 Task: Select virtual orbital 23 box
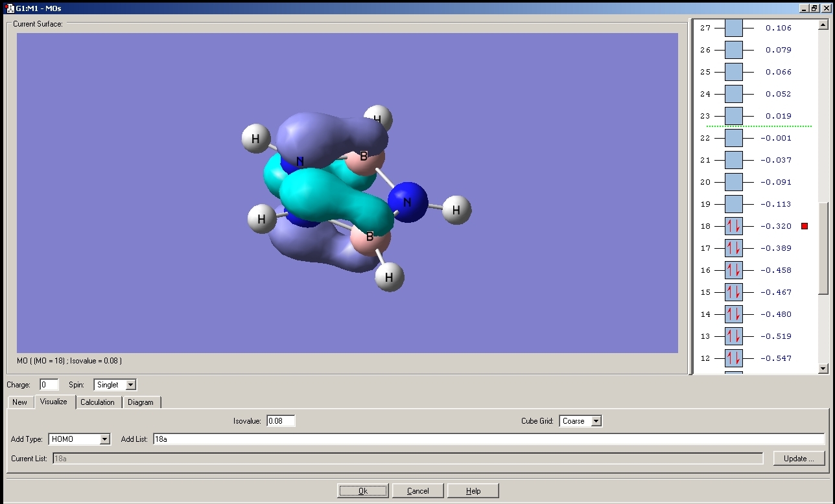[734, 116]
